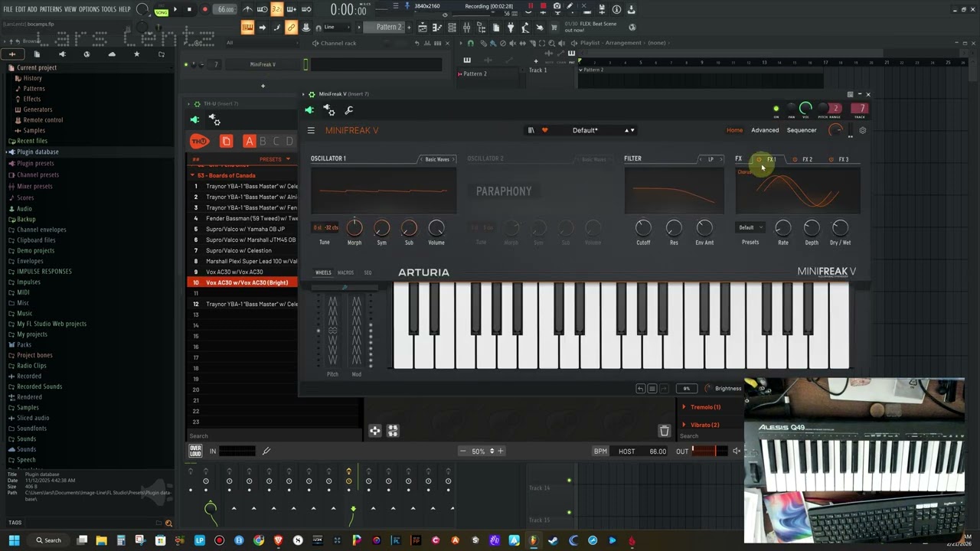Open the wrench settings in MiniFreak wrapper
Image resolution: width=980 pixels, height=551 pixels.
pyautogui.click(x=349, y=110)
